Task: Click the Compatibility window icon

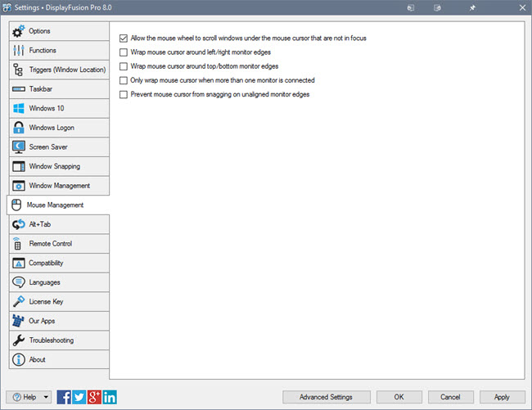Action: coord(19,263)
